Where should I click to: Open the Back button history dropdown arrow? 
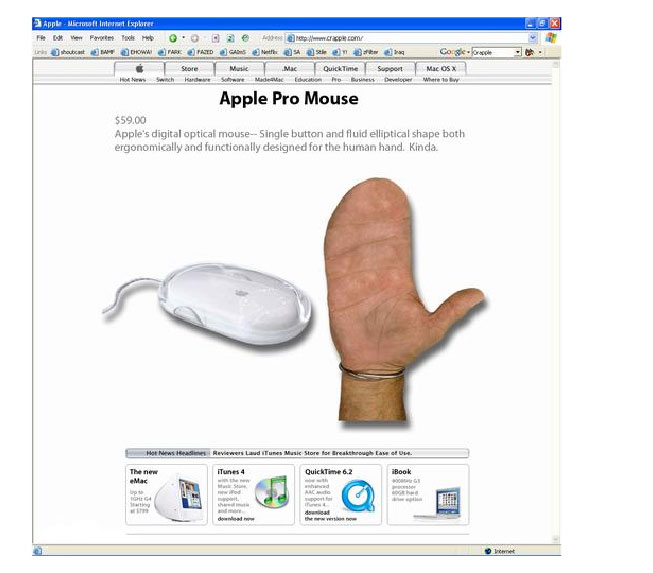point(184,38)
